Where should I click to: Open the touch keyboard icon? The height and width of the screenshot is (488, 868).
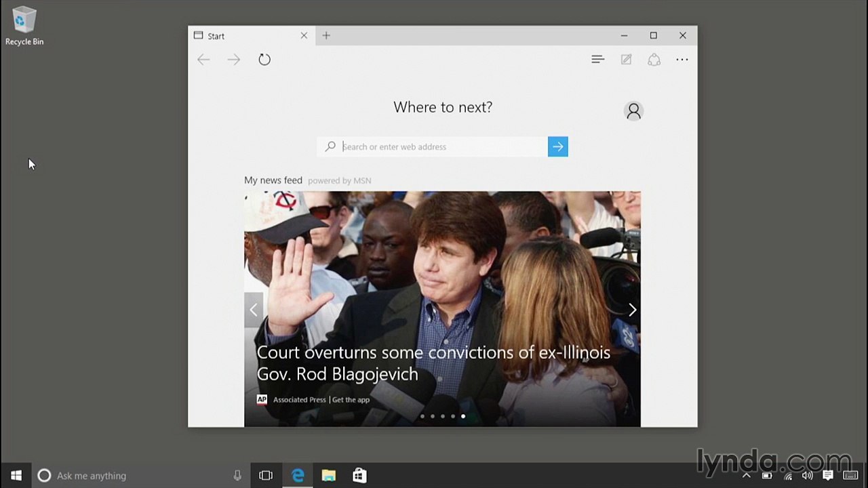(850, 476)
